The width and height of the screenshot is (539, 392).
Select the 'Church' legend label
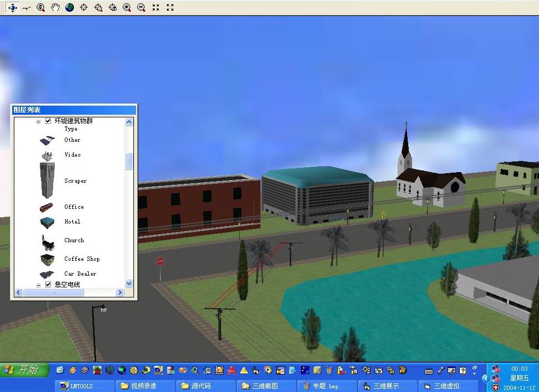pos(74,240)
